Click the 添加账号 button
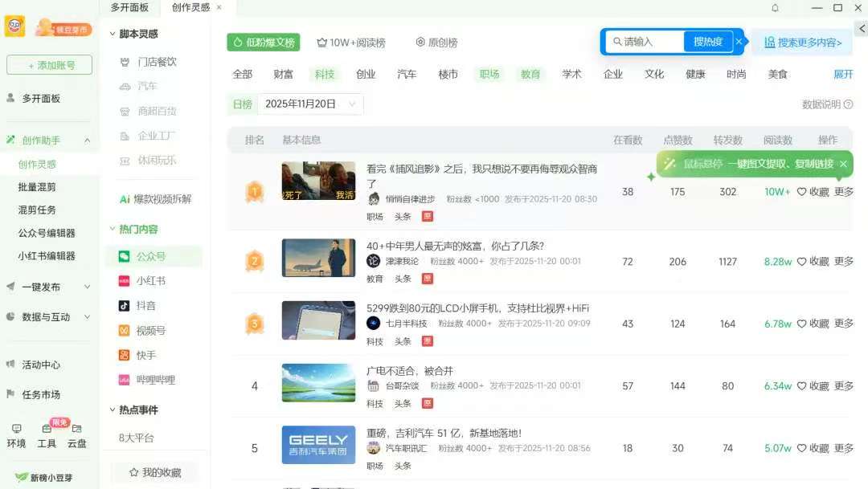 (x=49, y=65)
